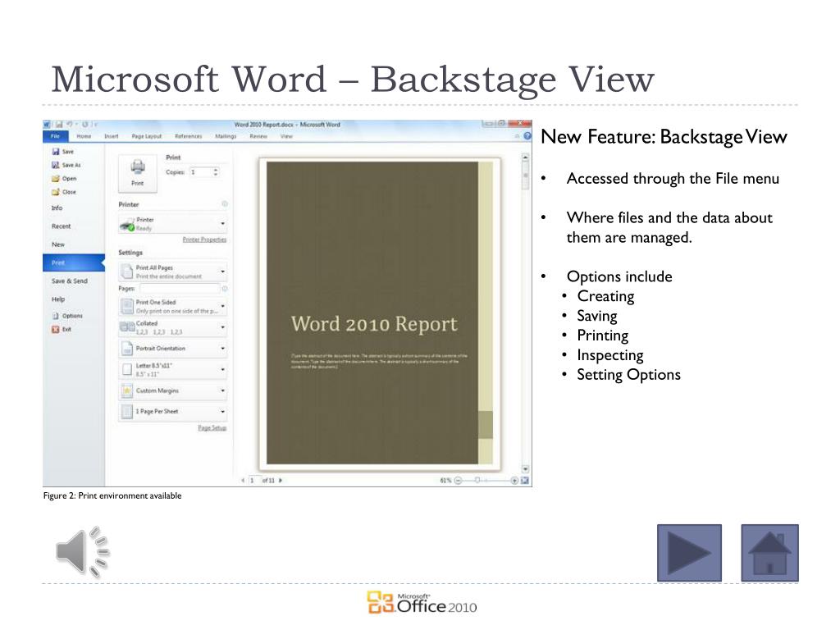Switch to the Home ribbon tab

click(84, 136)
